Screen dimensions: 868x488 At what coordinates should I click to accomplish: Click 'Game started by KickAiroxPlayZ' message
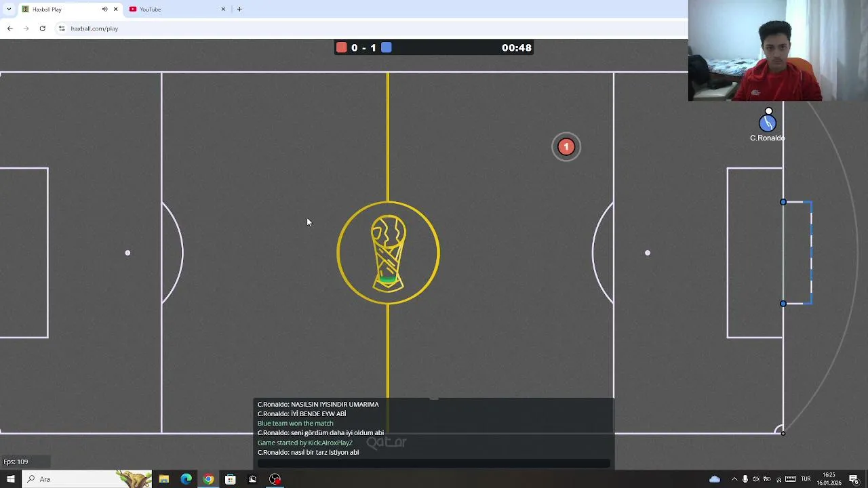(x=305, y=443)
